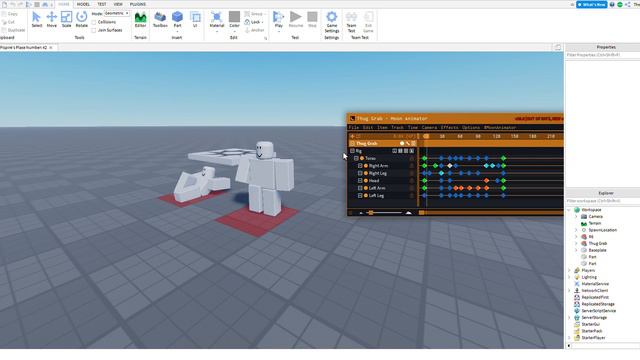Switch to the PLUGINS ribbon tab
This screenshot has height=360, width=640.
[x=138, y=4]
